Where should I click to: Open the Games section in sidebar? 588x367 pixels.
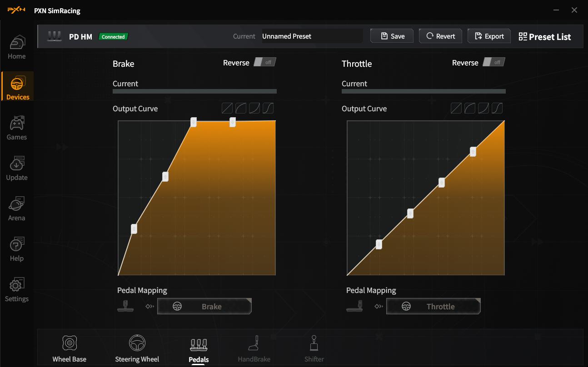[17, 128]
